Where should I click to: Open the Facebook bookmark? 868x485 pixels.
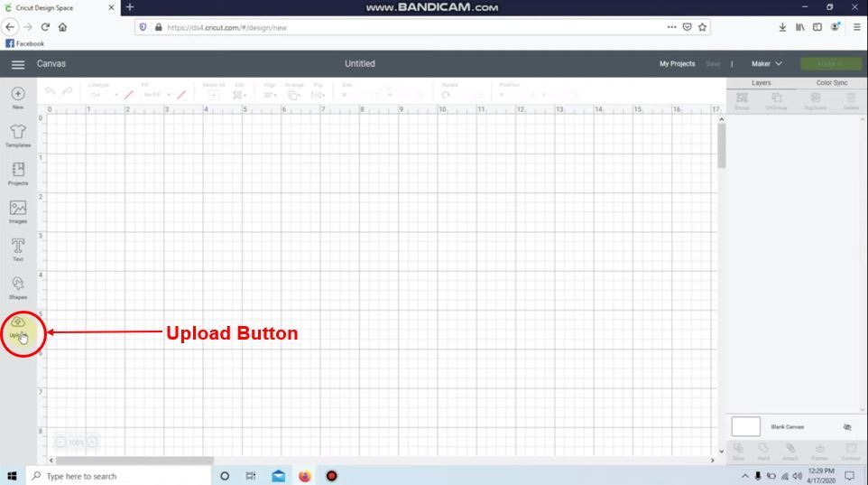25,43
